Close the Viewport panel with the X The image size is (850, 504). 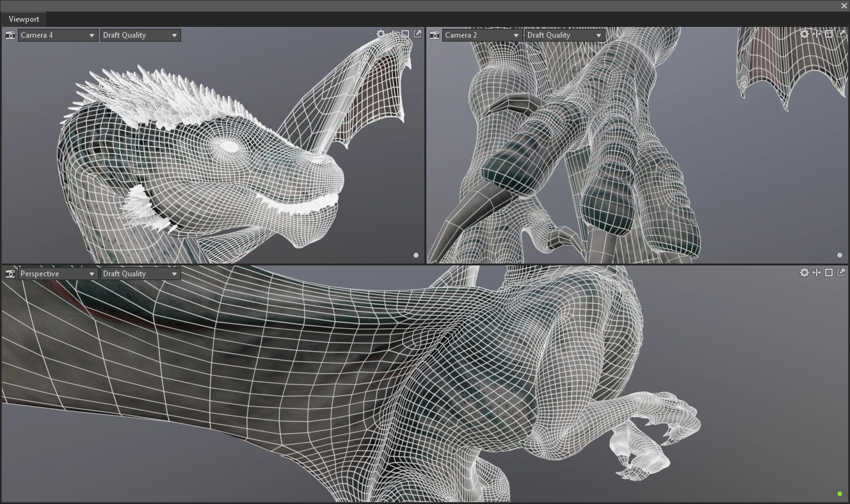point(844,6)
